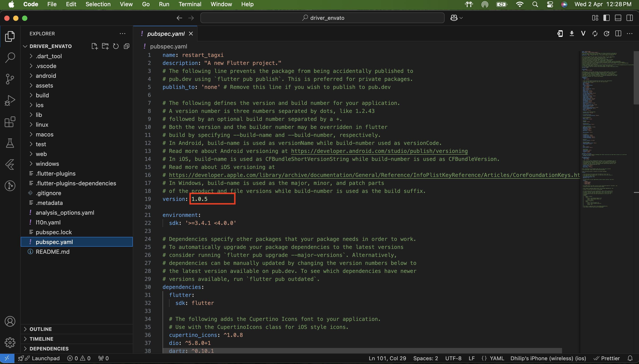Image resolution: width=639 pixels, height=364 pixels.
Task: Open the Testing flask view
Action: pyautogui.click(x=10, y=143)
